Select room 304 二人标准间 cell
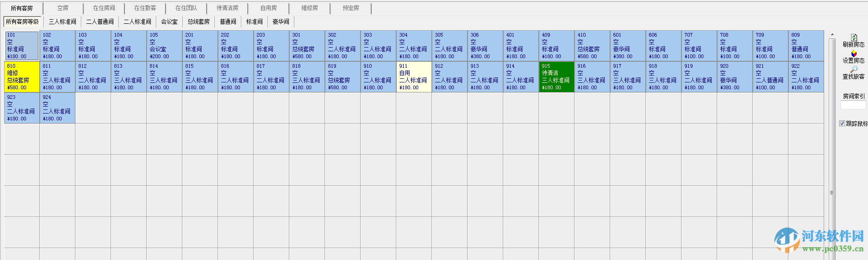Image resolution: width=868 pixels, height=260 pixels. (x=414, y=46)
